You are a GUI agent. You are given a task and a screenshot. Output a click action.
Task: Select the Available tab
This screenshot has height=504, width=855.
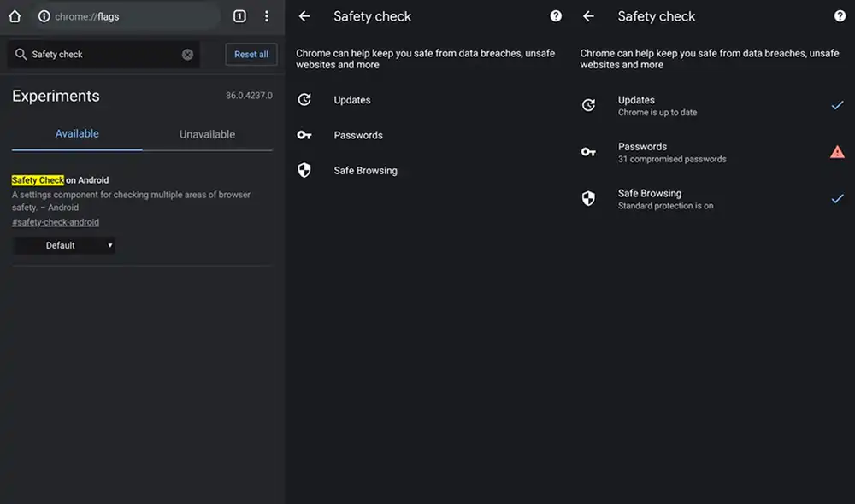pyautogui.click(x=77, y=133)
